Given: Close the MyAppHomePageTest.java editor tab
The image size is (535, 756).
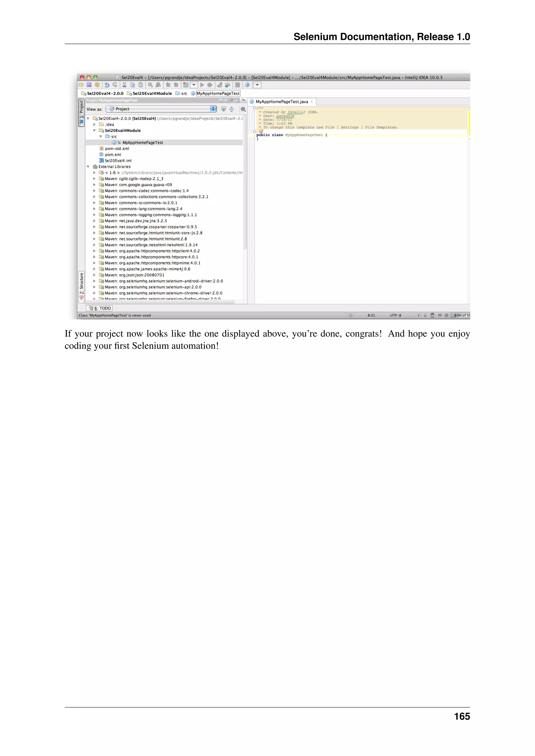Looking at the screenshot, I should 311,102.
